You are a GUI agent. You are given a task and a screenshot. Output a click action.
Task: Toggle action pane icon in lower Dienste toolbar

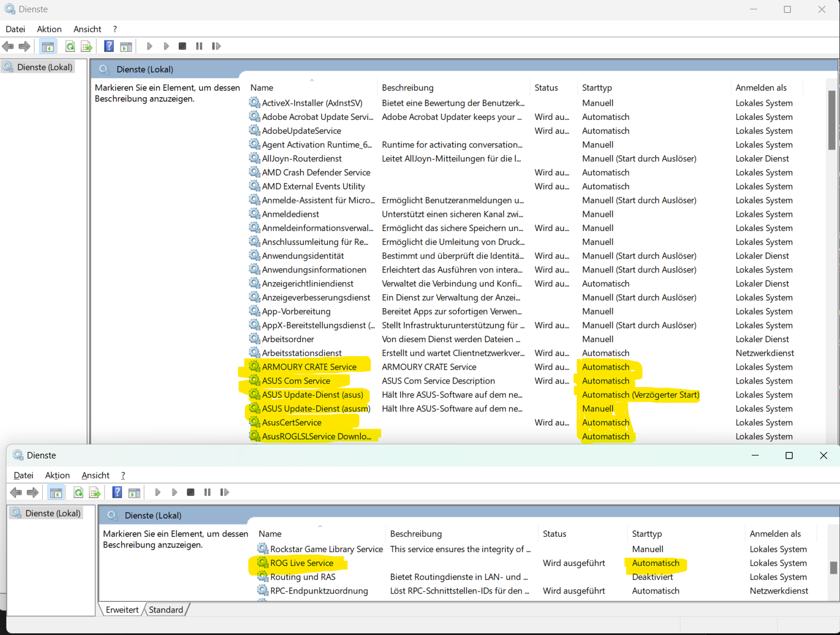coord(134,492)
